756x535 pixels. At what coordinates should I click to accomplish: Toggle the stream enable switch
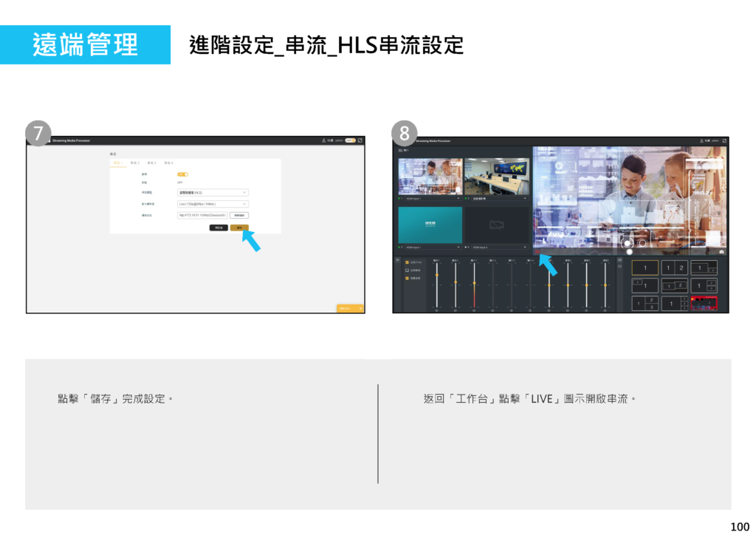tap(182, 174)
